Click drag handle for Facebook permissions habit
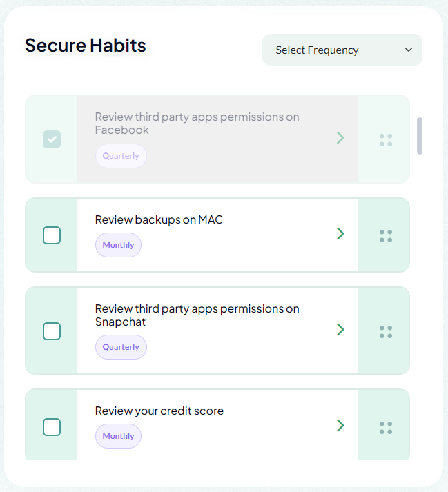The width and height of the screenshot is (448, 492). (x=386, y=140)
